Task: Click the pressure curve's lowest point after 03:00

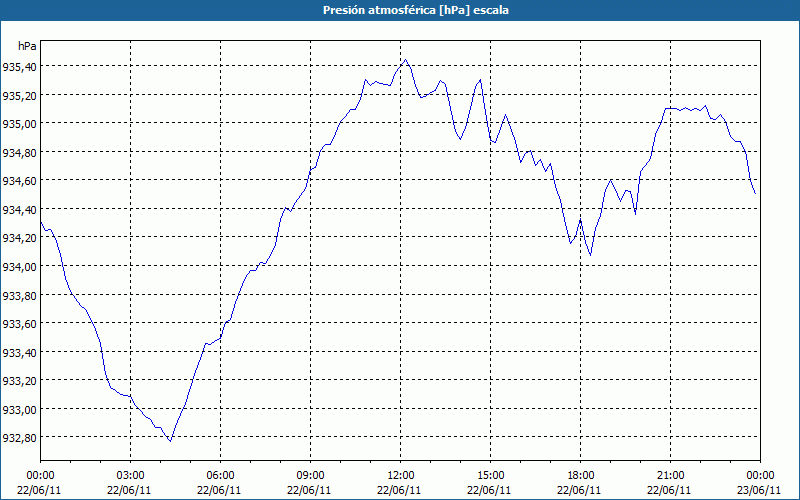Action: pyautogui.click(x=170, y=441)
